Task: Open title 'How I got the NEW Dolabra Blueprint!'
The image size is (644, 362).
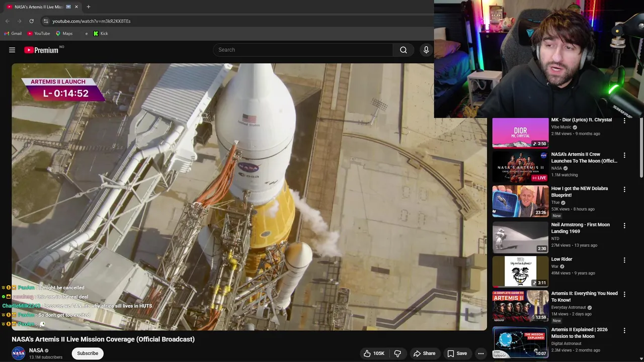Action: tap(580, 192)
